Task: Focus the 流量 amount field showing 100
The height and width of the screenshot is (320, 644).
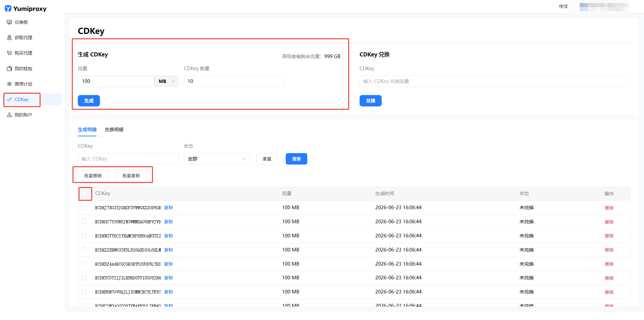Action: (116, 81)
